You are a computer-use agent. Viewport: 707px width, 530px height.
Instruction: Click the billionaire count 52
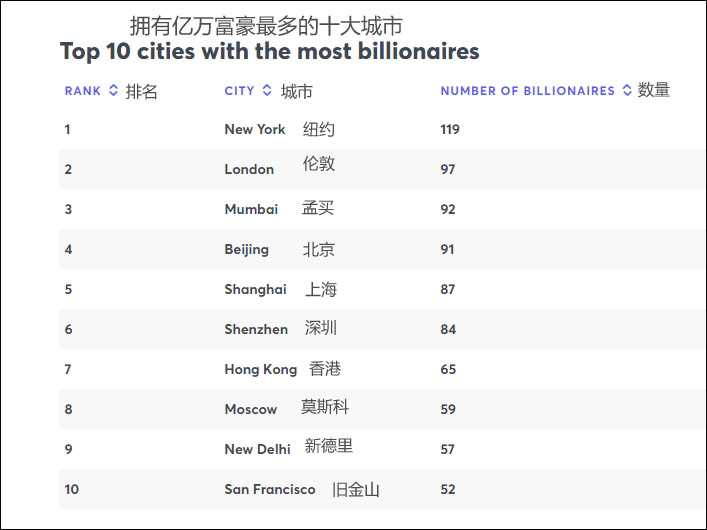point(447,489)
